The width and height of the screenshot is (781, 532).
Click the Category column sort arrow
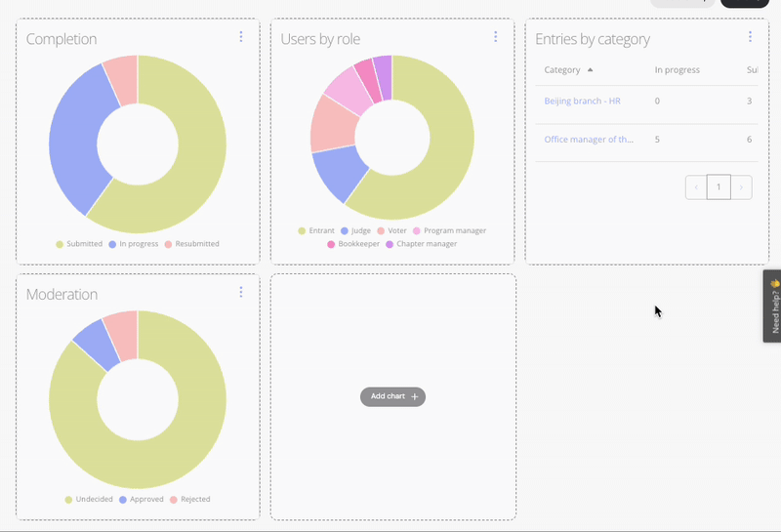(590, 70)
